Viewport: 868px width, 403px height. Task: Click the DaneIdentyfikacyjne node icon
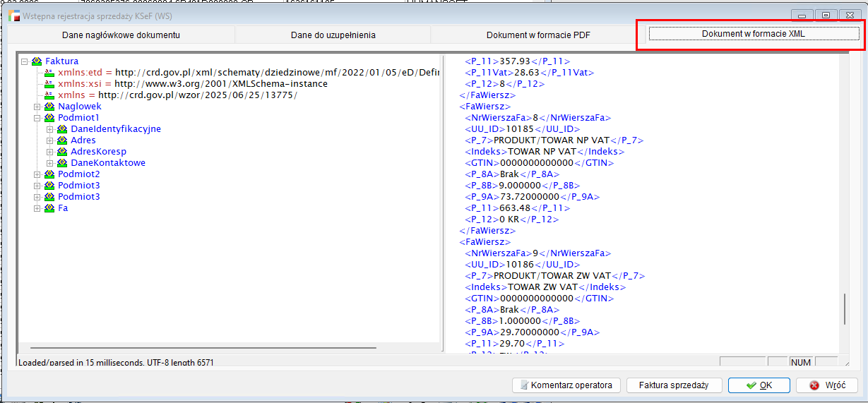click(62, 129)
